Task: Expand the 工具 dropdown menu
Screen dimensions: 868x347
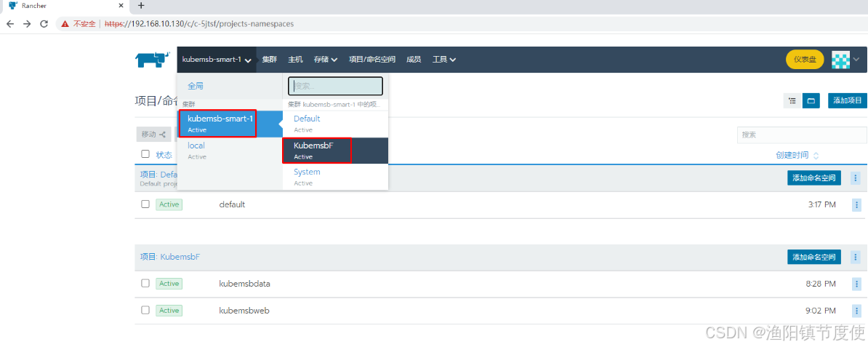Action: click(x=444, y=60)
